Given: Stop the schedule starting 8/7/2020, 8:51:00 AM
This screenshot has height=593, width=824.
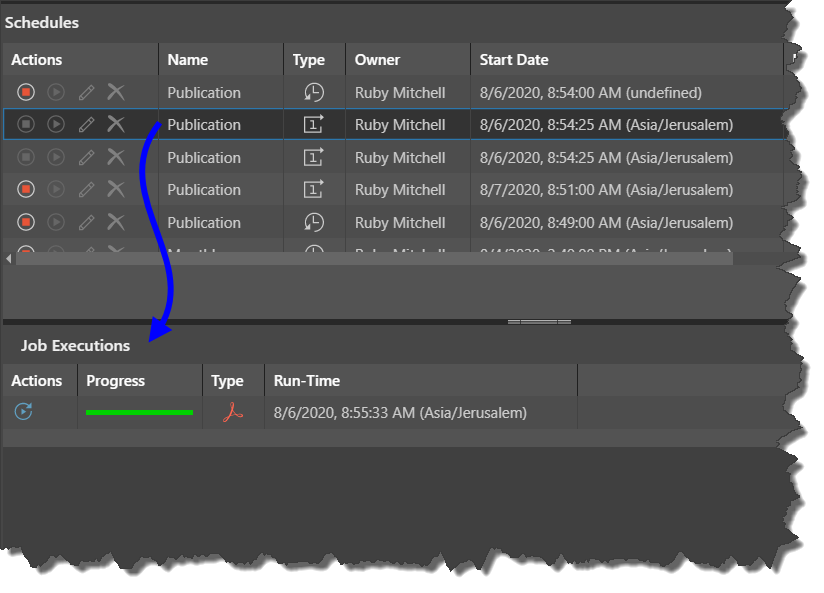Looking at the screenshot, I should click(26, 189).
